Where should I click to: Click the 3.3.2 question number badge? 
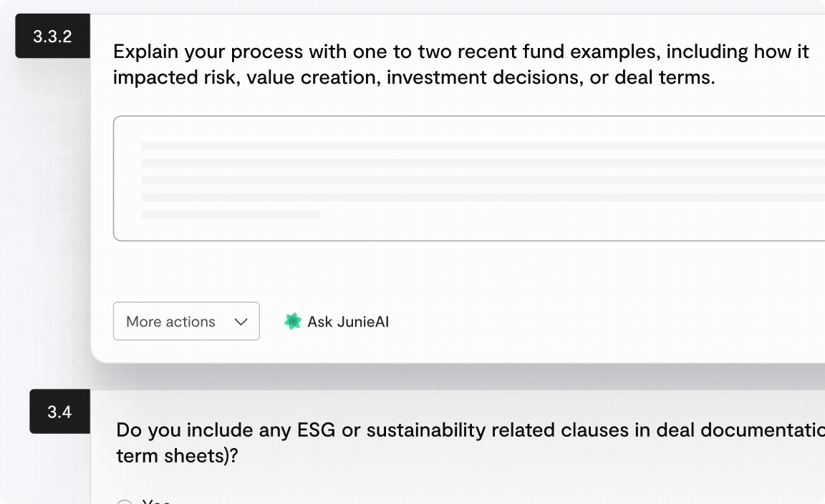(x=52, y=37)
